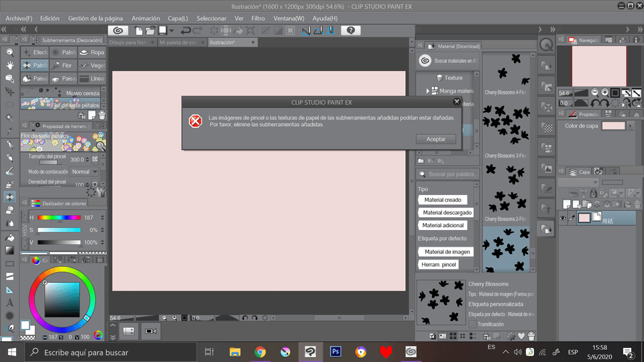The image size is (644, 362).
Task: Open the Material panel menu button
Action: 420,46
